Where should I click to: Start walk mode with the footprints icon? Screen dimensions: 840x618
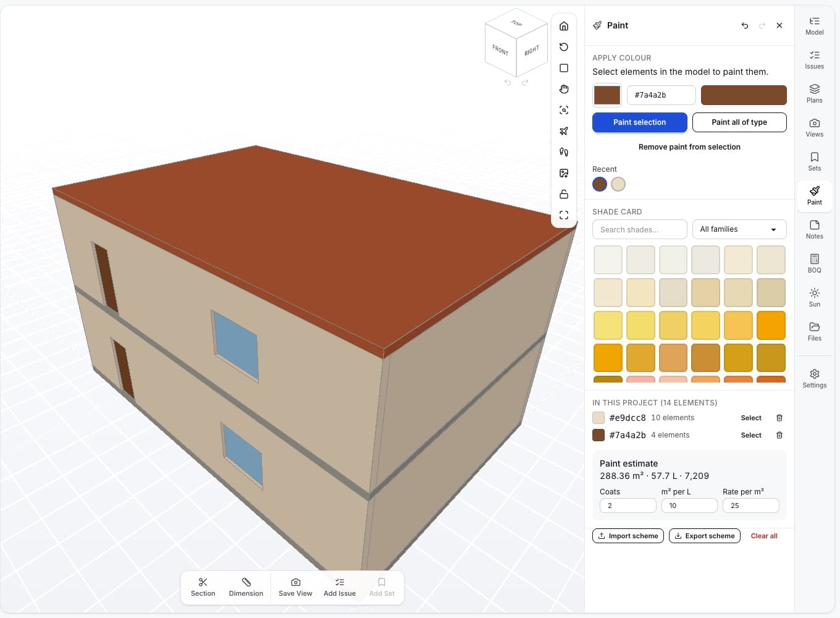[563, 152]
